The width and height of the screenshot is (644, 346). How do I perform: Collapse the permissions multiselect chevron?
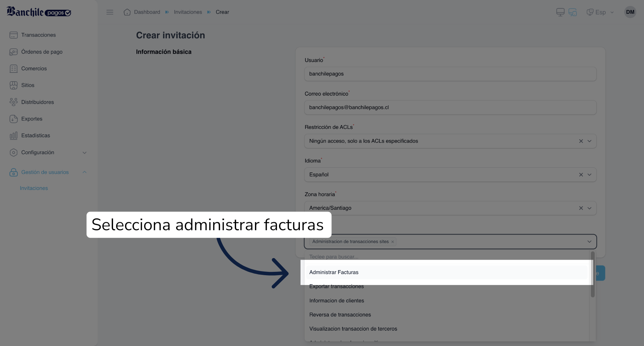[589, 242]
